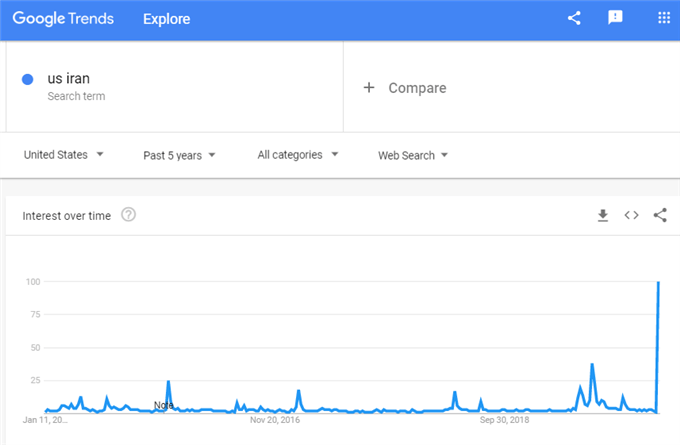Open the Web Search type dropdown

(412, 155)
